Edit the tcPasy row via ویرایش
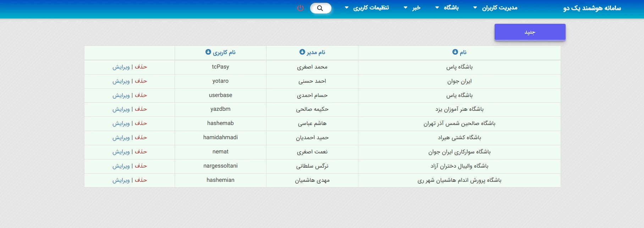 click(x=121, y=67)
